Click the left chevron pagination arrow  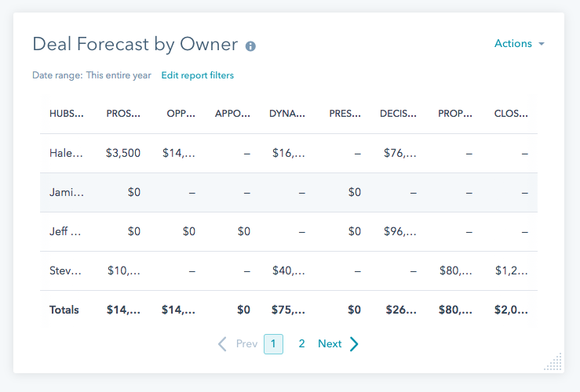pyautogui.click(x=222, y=343)
